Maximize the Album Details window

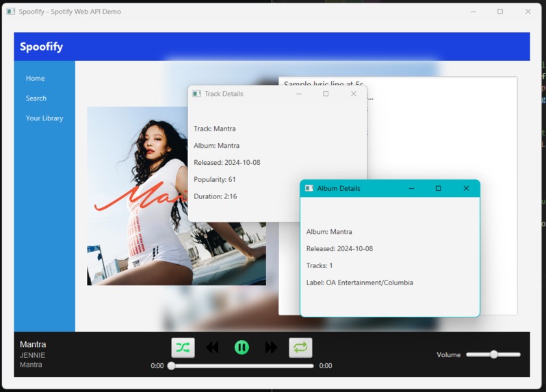pyautogui.click(x=439, y=188)
